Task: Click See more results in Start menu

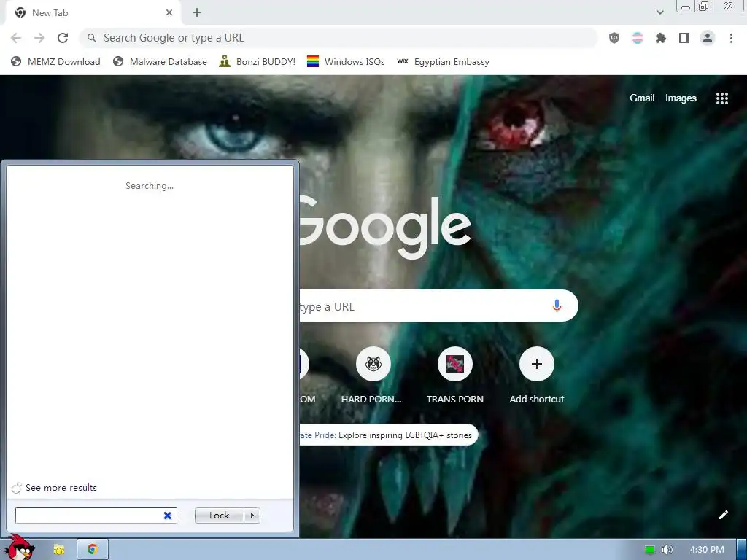Action: tap(61, 488)
